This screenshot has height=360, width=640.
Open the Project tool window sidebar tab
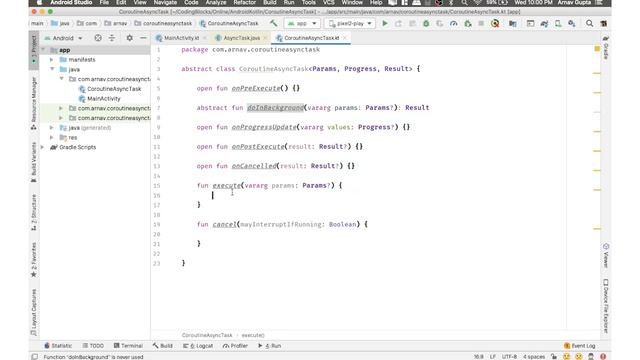coord(34,49)
